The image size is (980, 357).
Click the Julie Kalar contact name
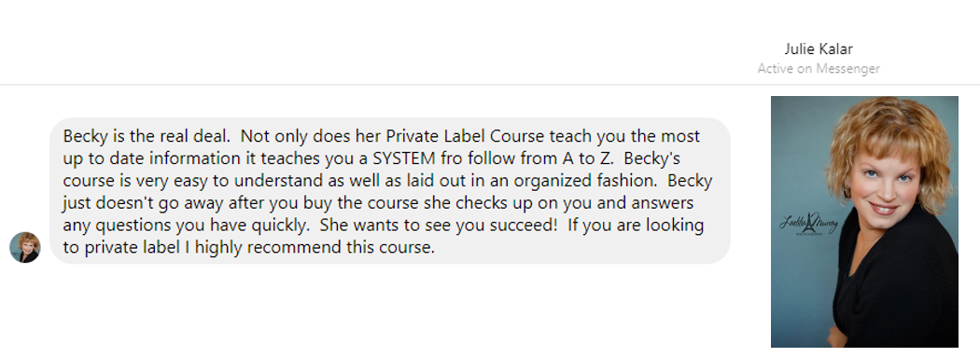(x=819, y=49)
